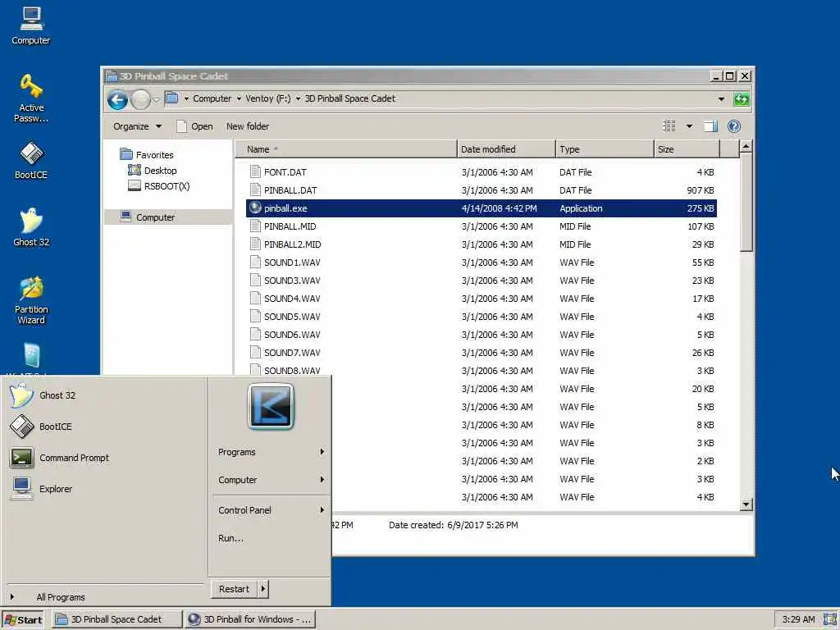This screenshot has width=840, height=630.
Task: Click the Restart button
Action: (x=234, y=589)
